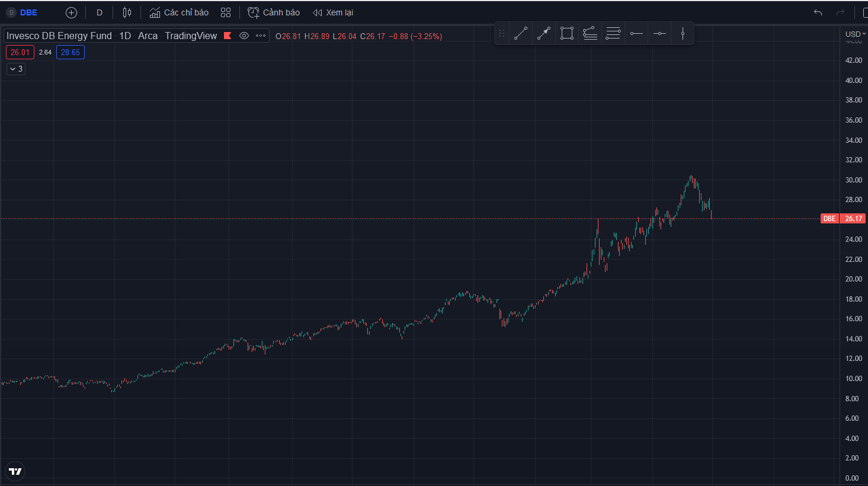Click the plus icon to compare or add a symbol
Viewport: 868px width, 486px height.
71,12
